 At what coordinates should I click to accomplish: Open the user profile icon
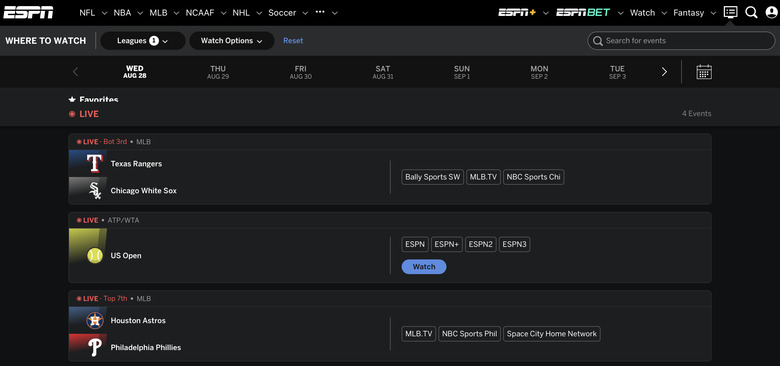tap(772, 12)
